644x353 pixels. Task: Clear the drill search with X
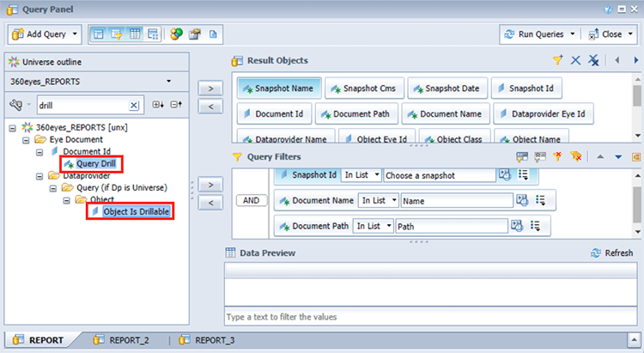(x=134, y=106)
